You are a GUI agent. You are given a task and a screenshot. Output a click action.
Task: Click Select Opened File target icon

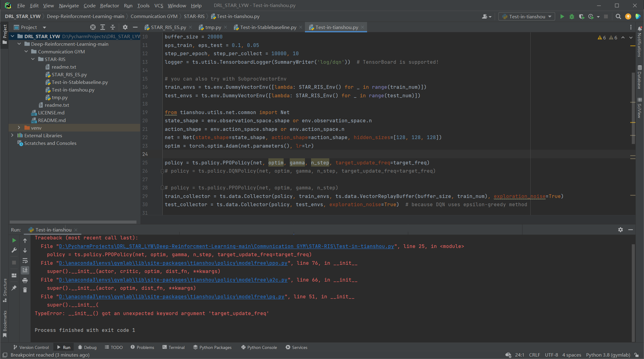point(93,27)
